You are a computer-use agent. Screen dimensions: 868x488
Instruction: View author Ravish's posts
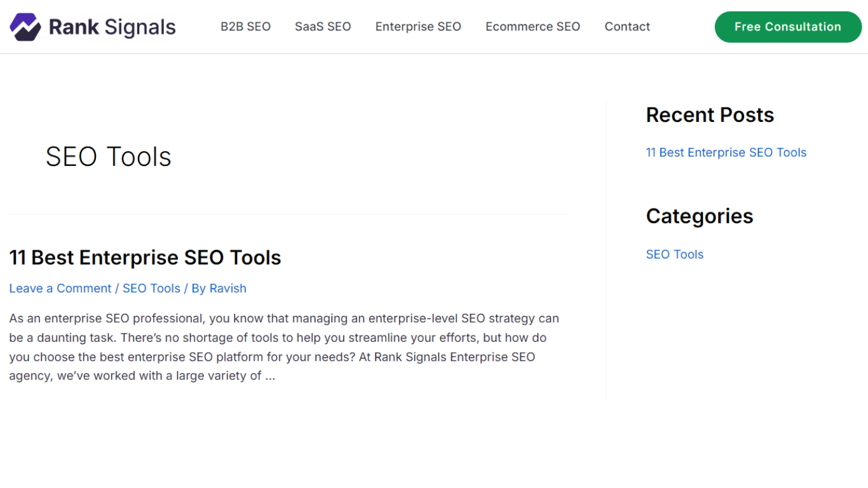coord(228,288)
